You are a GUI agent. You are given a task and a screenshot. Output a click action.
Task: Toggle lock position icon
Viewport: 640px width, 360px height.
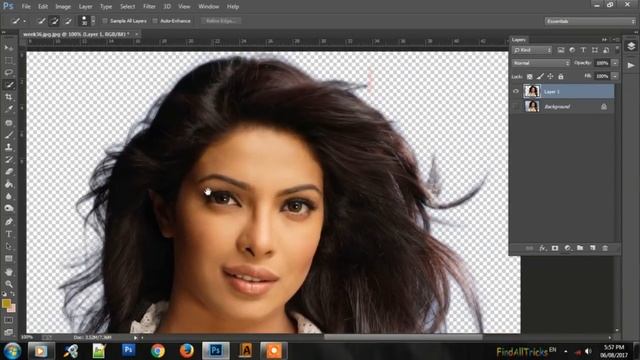(x=550, y=76)
